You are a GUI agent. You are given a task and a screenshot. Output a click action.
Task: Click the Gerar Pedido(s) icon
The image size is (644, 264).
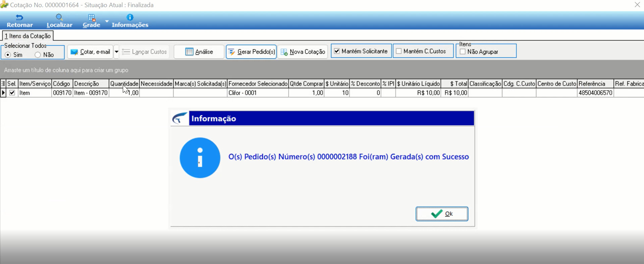pos(231,52)
